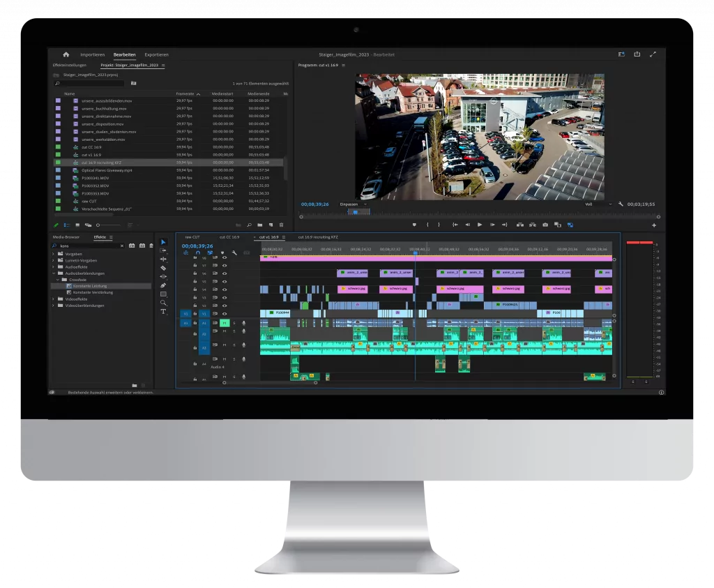Step forward one frame in Program monitor
Image resolution: width=714 pixels, height=588 pixels.
(492, 225)
